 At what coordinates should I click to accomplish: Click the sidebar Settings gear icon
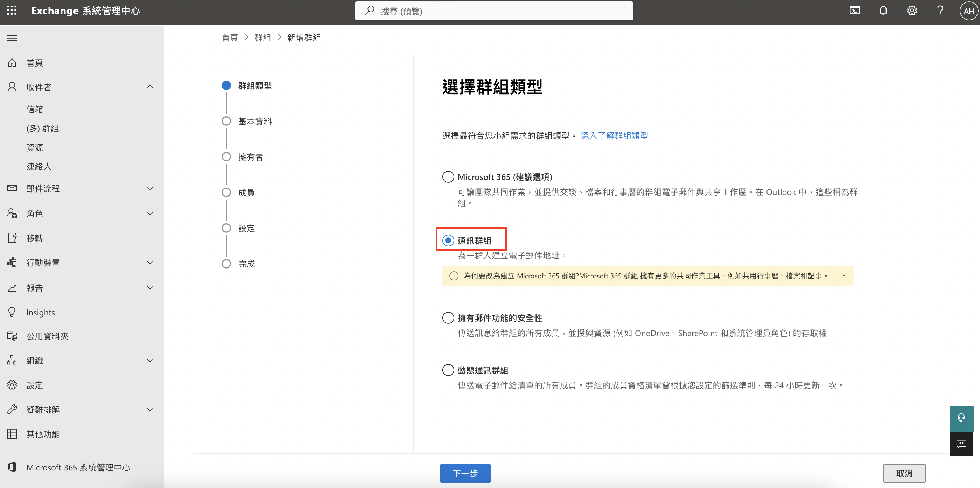12,385
